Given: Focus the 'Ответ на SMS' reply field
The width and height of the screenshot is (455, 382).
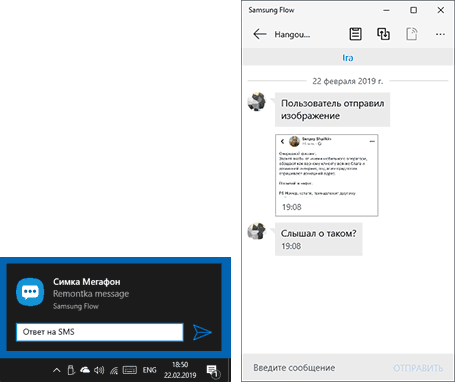Looking at the screenshot, I should click(100, 332).
